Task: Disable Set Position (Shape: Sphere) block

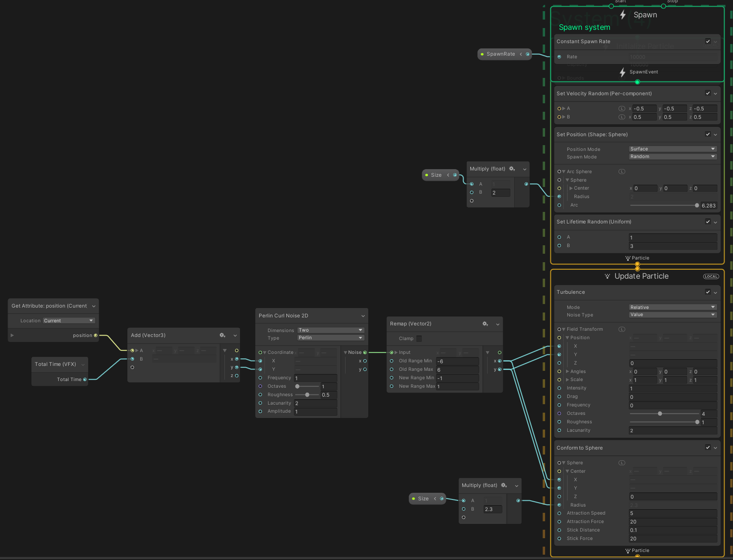Action: pos(708,134)
